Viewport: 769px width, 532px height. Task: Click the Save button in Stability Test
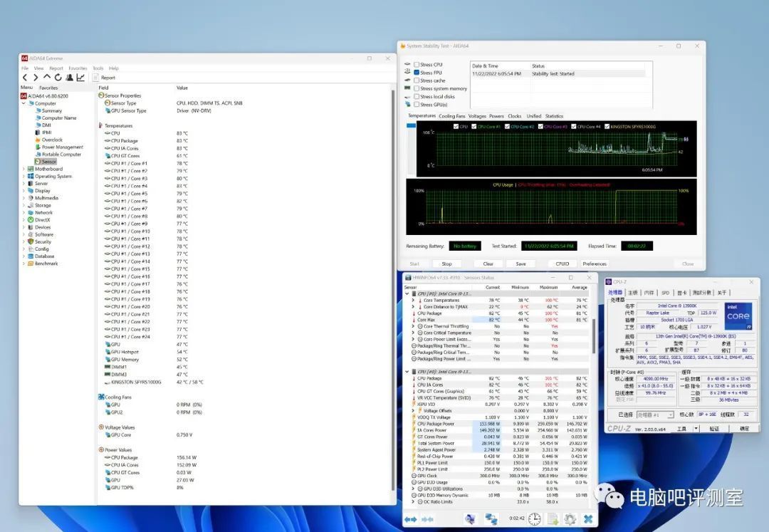[520, 264]
